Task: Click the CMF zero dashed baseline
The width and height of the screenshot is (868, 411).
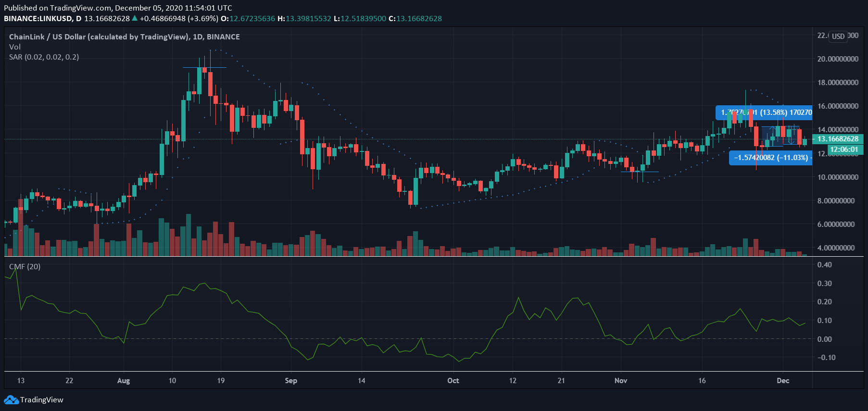Action: pyautogui.click(x=385, y=339)
